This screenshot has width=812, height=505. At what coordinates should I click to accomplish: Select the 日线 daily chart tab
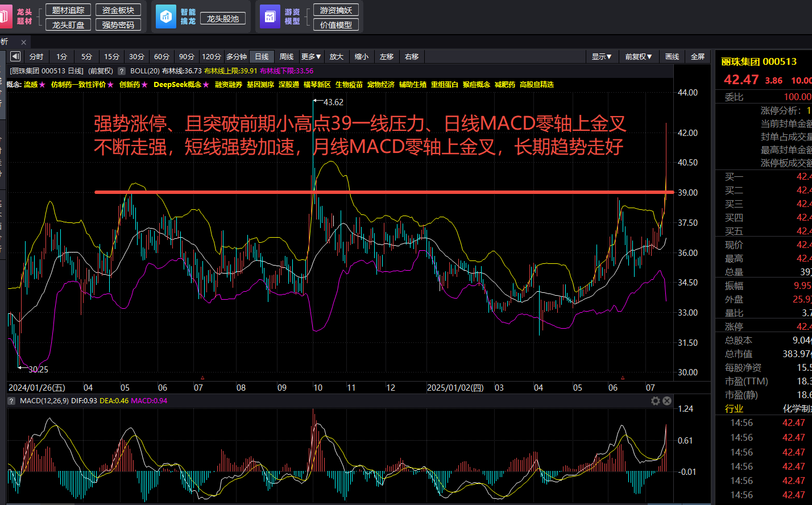coord(262,57)
